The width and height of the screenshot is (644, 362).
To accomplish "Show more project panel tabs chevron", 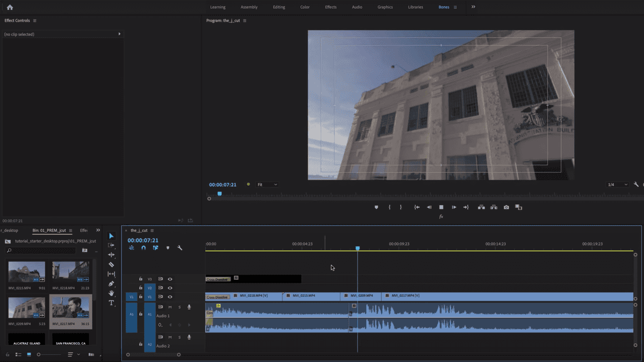I will [x=98, y=231].
